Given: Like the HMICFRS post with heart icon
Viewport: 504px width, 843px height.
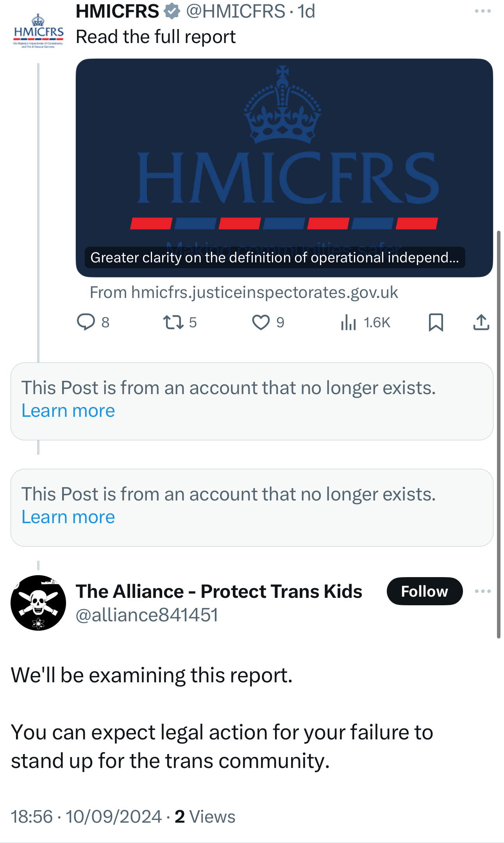Looking at the screenshot, I should (x=261, y=322).
